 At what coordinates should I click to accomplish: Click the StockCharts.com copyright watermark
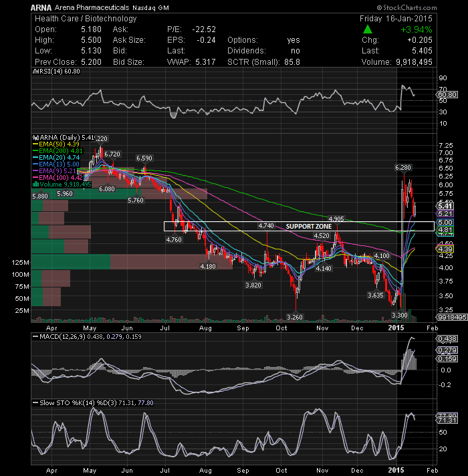click(x=406, y=7)
